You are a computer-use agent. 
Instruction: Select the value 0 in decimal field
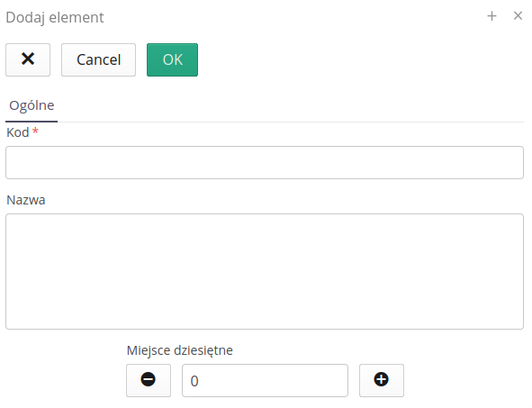pyautogui.click(x=194, y=381)
